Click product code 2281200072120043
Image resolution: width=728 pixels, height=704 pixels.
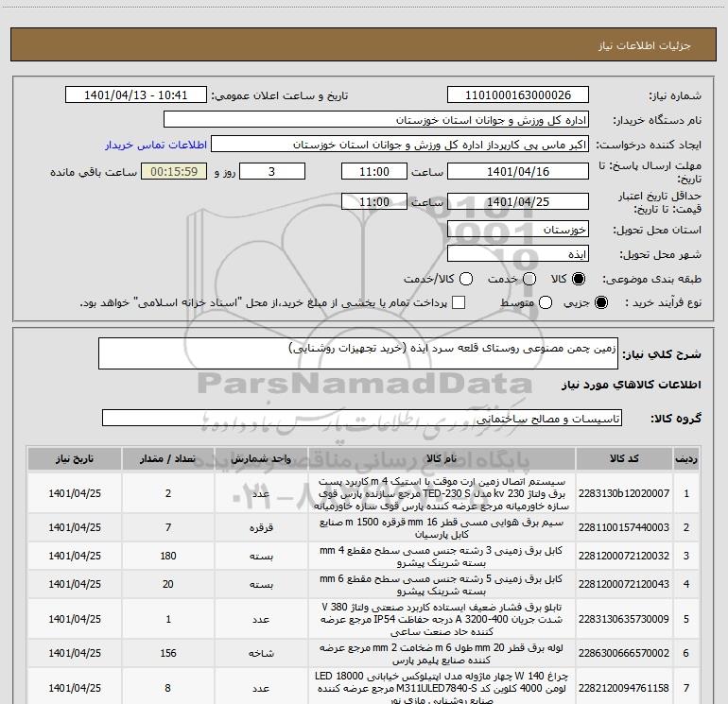[624, 584]
